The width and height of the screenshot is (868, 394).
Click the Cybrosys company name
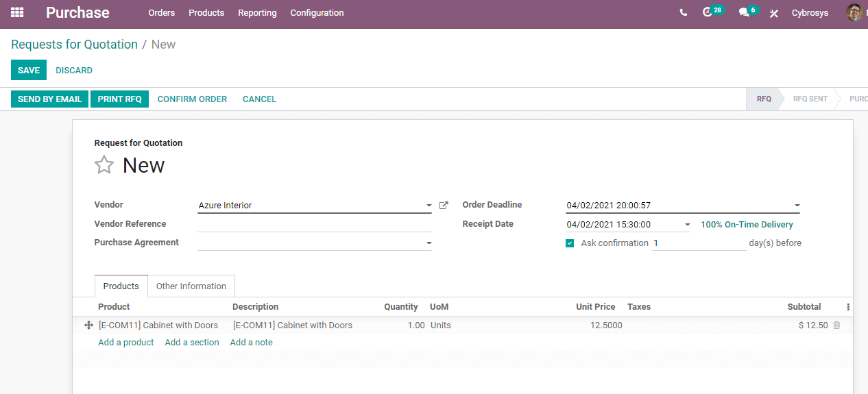(x=810, y=13)
